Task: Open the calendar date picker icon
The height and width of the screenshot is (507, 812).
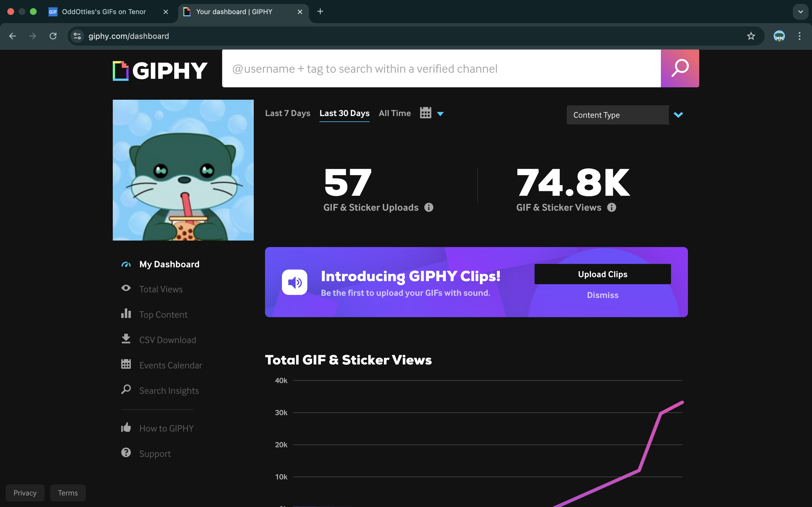Action: 425,113
